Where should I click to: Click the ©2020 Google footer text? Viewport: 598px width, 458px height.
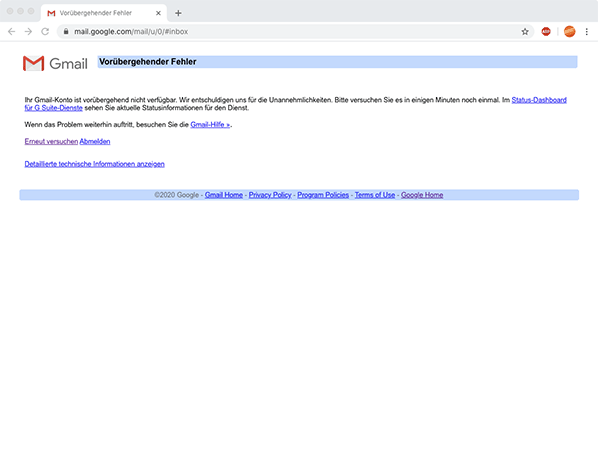pos(177,195)
